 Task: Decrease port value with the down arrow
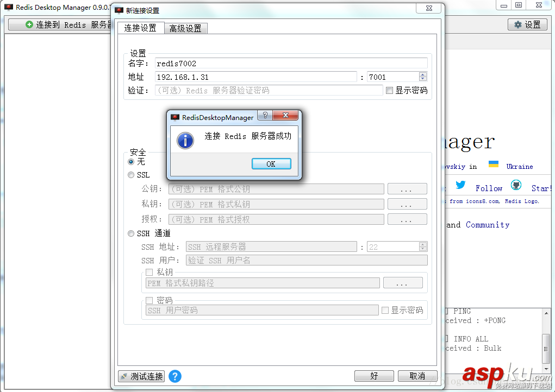(422, 79)
